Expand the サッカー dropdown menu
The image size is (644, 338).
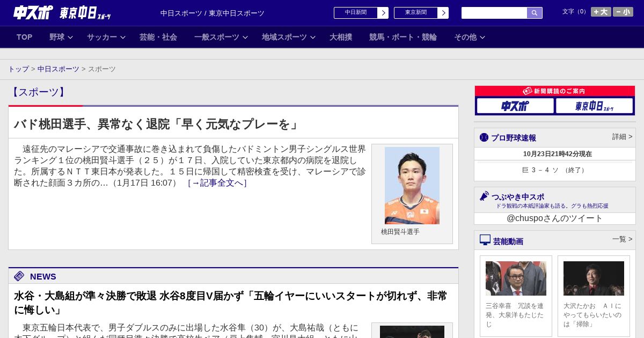106,37
